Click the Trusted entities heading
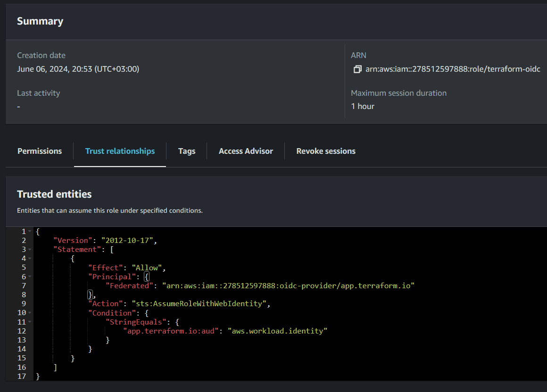Viewport: 547px width, 392px height. point(54,194)
